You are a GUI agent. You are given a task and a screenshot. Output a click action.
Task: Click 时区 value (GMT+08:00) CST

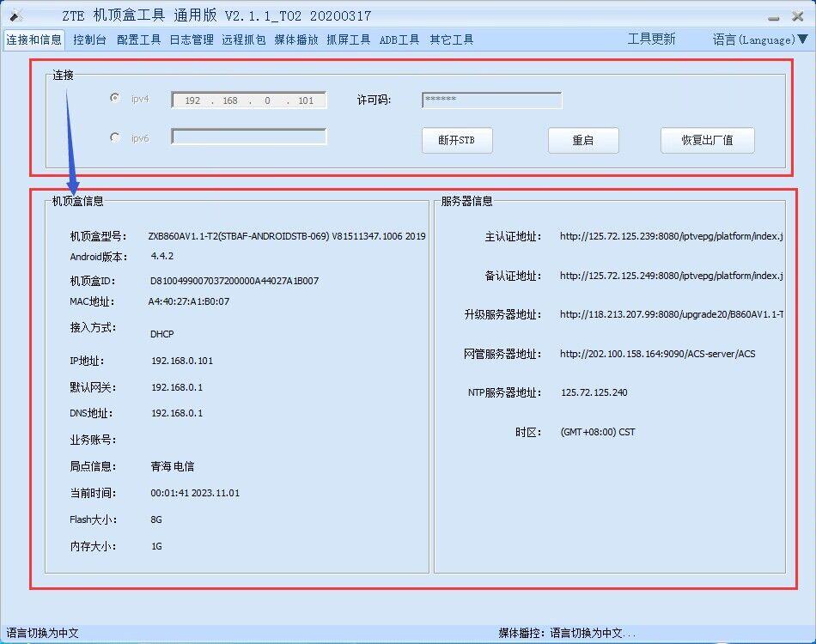click(598, 432)
